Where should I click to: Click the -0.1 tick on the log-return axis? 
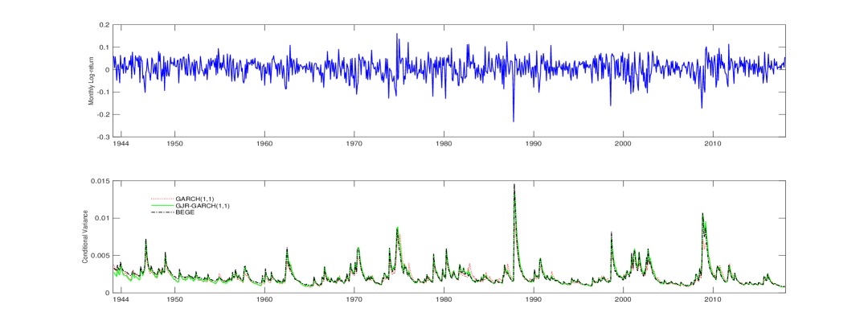(x=104, y=93)
